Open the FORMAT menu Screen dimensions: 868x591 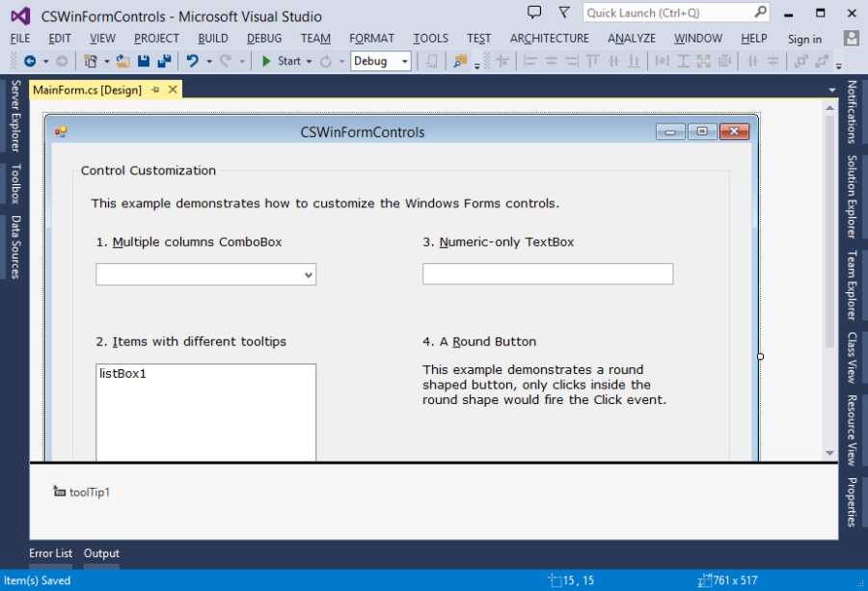point(371,39)
